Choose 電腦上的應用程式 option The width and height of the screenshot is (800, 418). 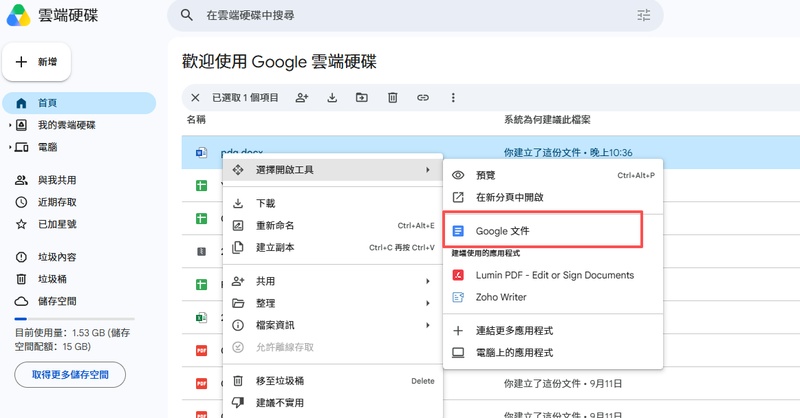[x=553, y=353]
